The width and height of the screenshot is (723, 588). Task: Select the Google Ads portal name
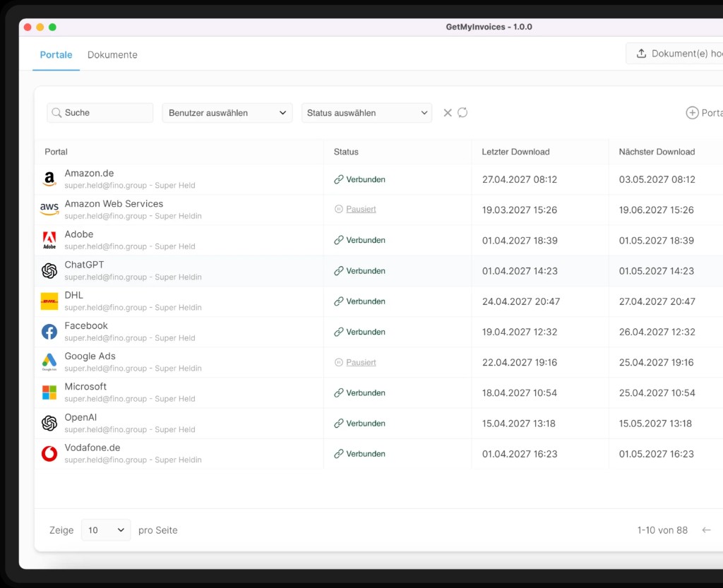tap(90, 356)
